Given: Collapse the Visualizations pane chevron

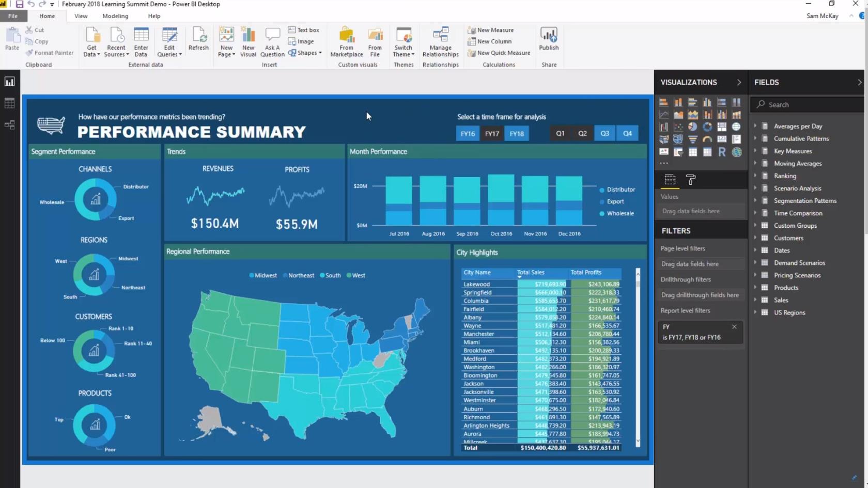Looking at the screenshot, I should click(x=739, y=82).
